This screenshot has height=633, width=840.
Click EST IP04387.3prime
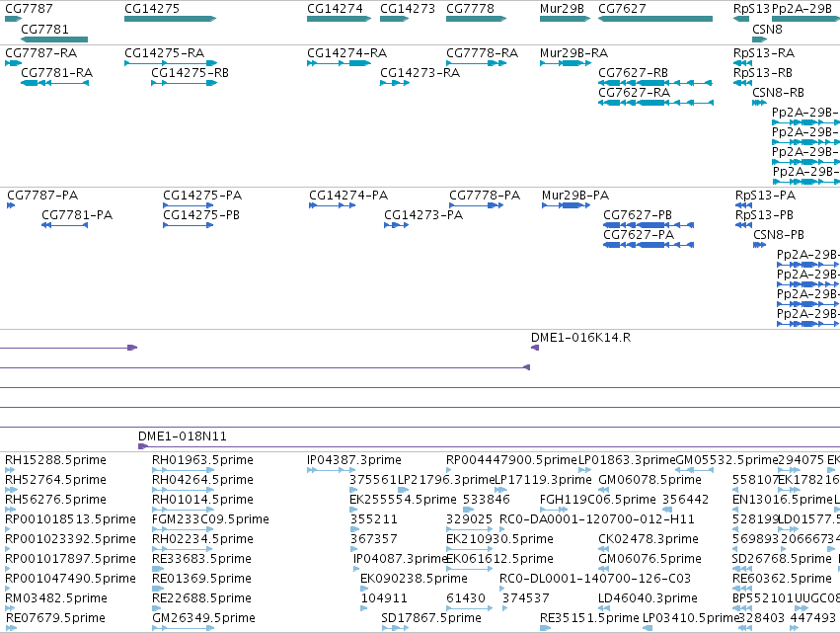[331, 470]
